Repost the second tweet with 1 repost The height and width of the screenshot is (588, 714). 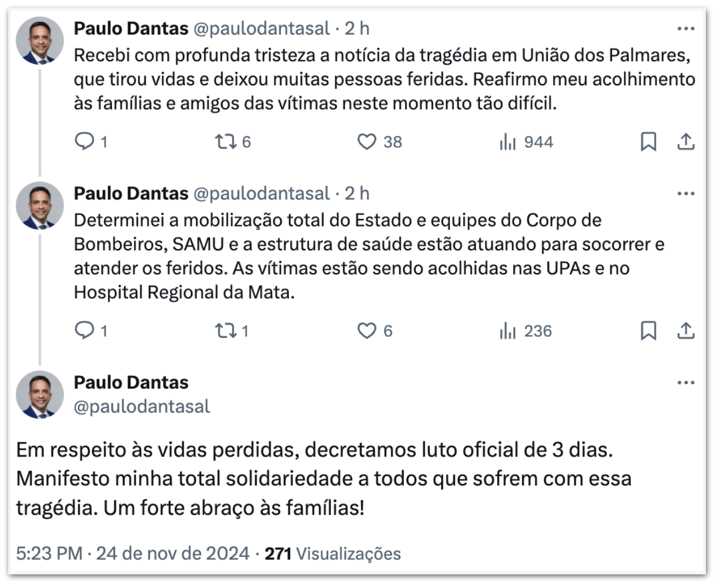tap(224, 330)
